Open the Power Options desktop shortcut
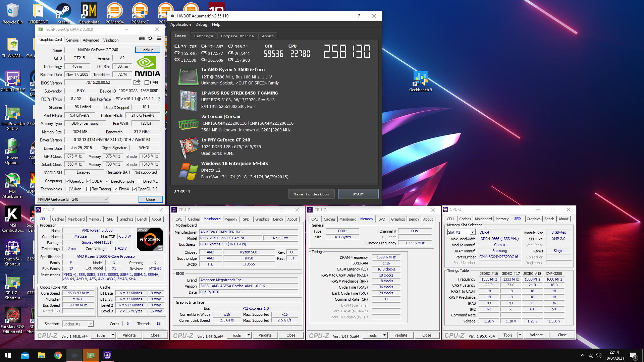 13,152
